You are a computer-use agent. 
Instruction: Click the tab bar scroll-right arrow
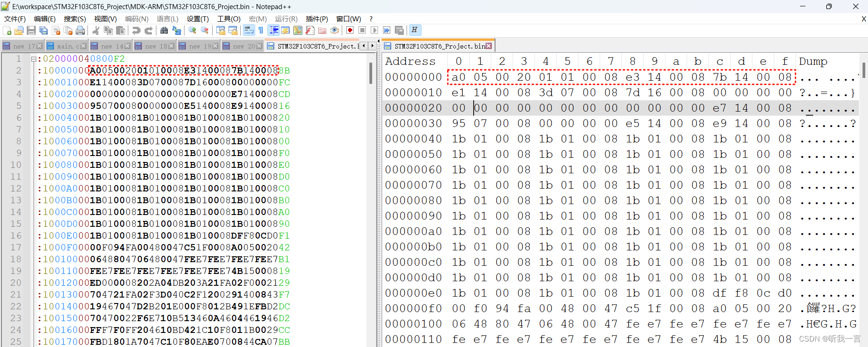click(372, 46)
